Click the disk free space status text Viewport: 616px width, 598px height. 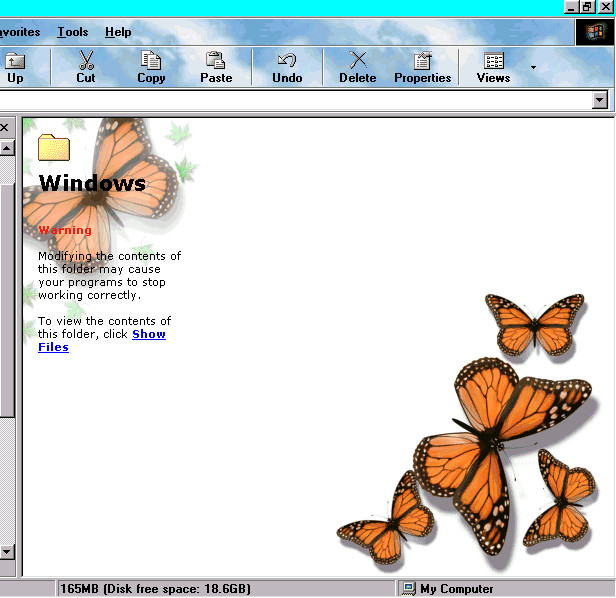coord(155,589)
